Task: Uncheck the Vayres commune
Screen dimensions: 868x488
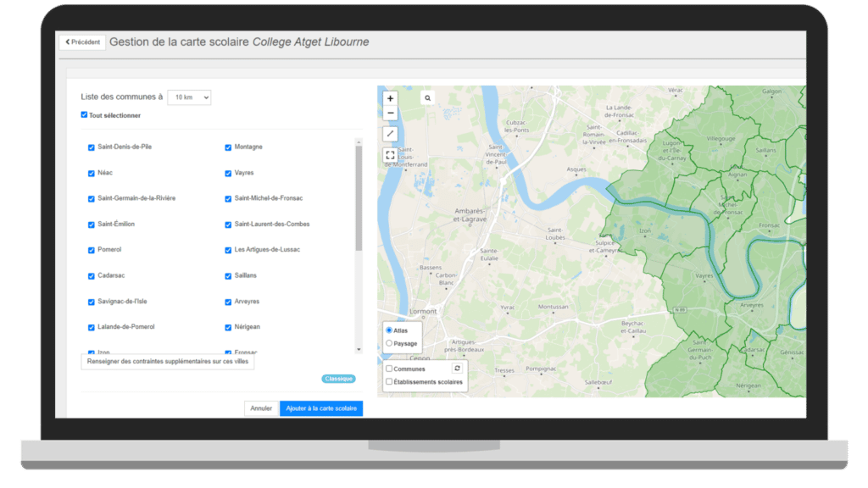Action: point(228,173)
